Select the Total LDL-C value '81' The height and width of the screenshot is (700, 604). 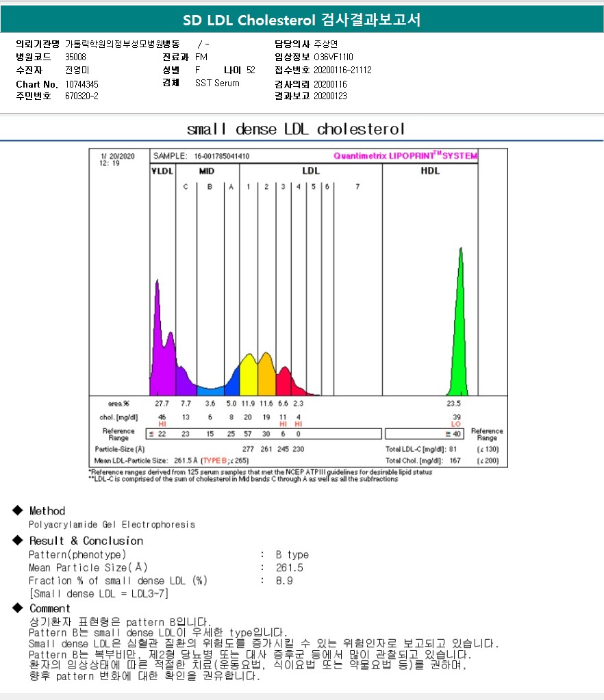[x=453, y=449]
